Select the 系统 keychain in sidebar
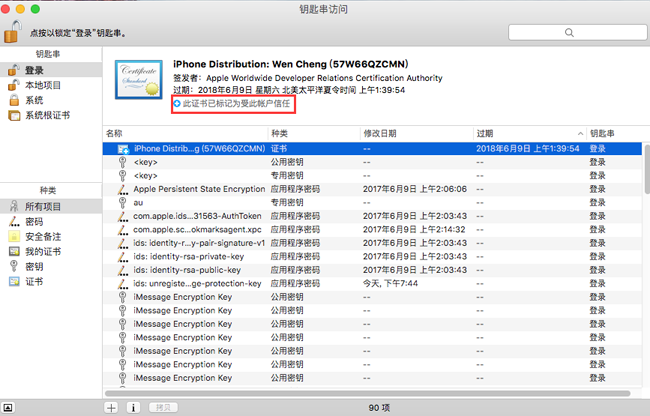The image size is (650, 416). pos(34,100)
